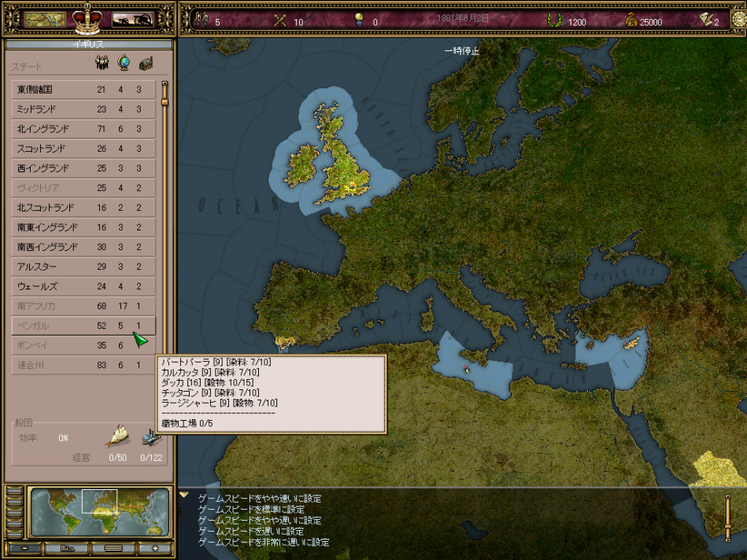Click the steamship icon in 船団
The height and width of the screenshot is (560, 747).
(151, 437)
